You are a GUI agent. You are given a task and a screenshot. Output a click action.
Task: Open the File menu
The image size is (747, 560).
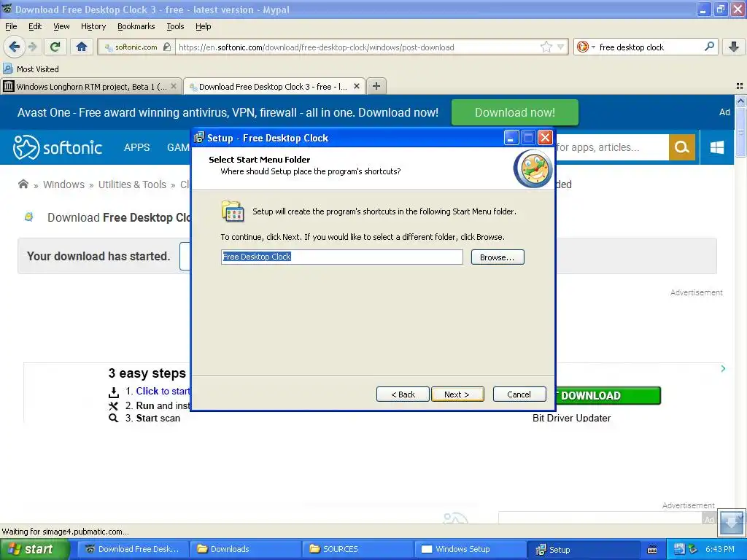tap(11, 26)
